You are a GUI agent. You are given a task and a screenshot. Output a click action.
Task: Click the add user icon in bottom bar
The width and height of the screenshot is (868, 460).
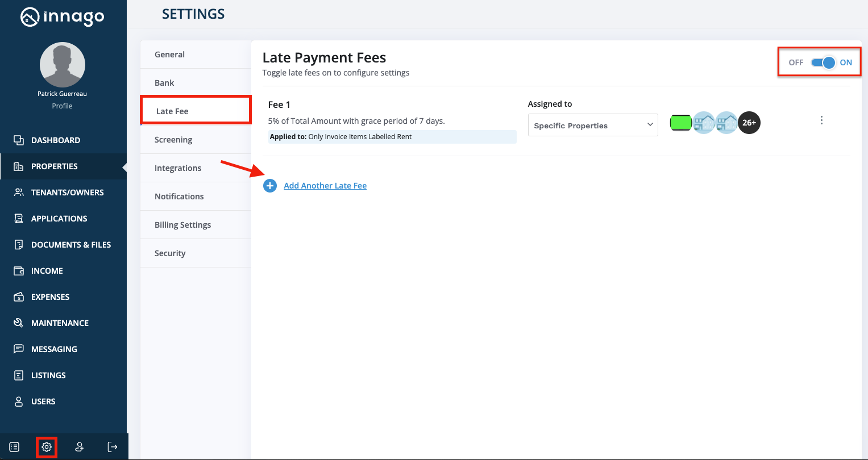(80, 447)
